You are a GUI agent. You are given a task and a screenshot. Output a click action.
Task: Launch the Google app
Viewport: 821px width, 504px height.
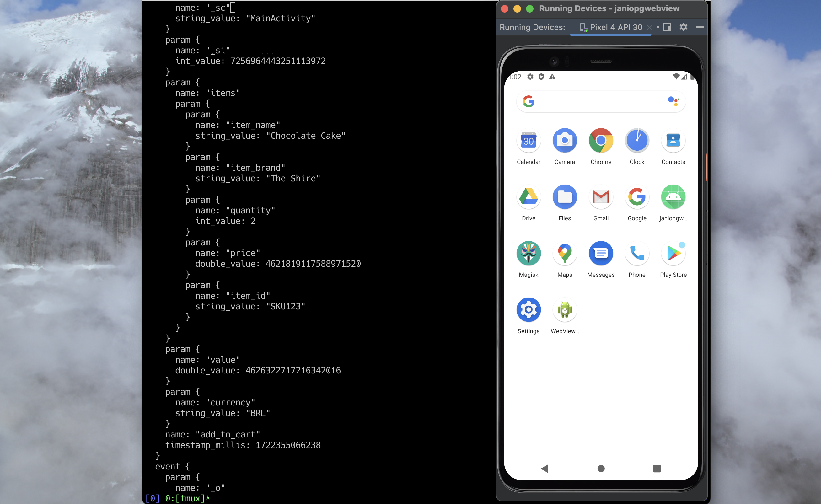(x=637, y=197)
